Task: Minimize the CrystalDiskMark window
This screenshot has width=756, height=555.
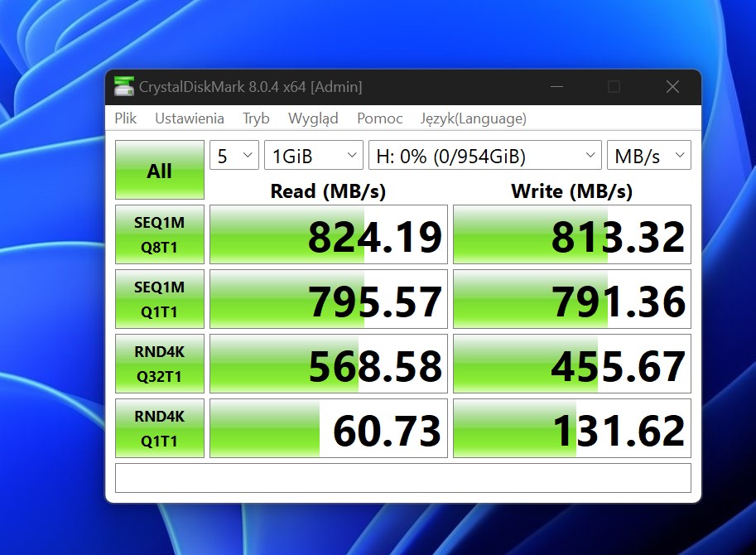Action: [557, 87]
